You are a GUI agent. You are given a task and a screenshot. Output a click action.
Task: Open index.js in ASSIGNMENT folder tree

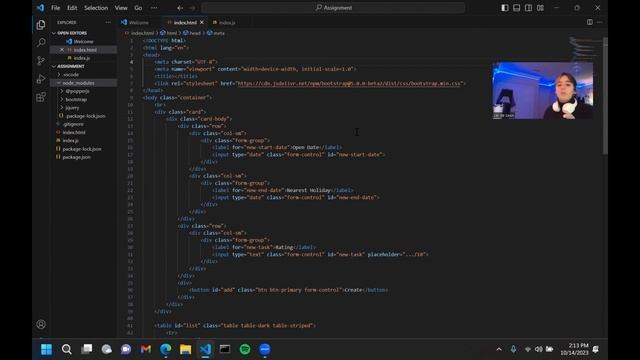point(71,140)
